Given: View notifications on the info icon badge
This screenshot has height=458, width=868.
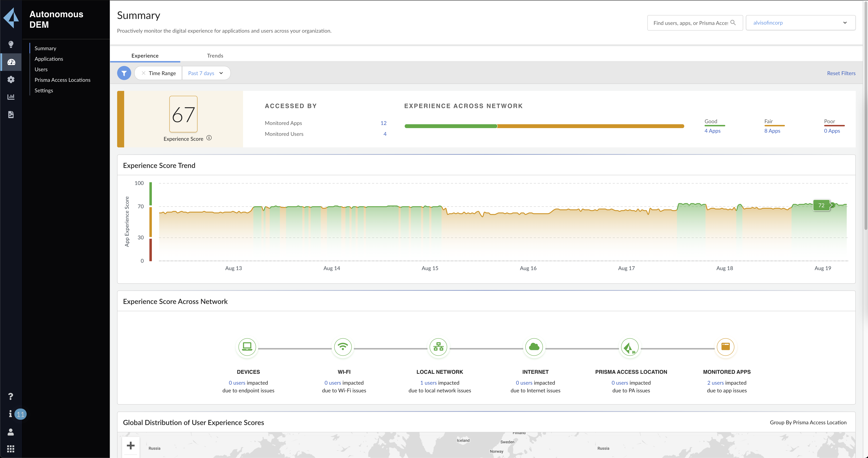Looking at the screenshot, I should [11, 414].
